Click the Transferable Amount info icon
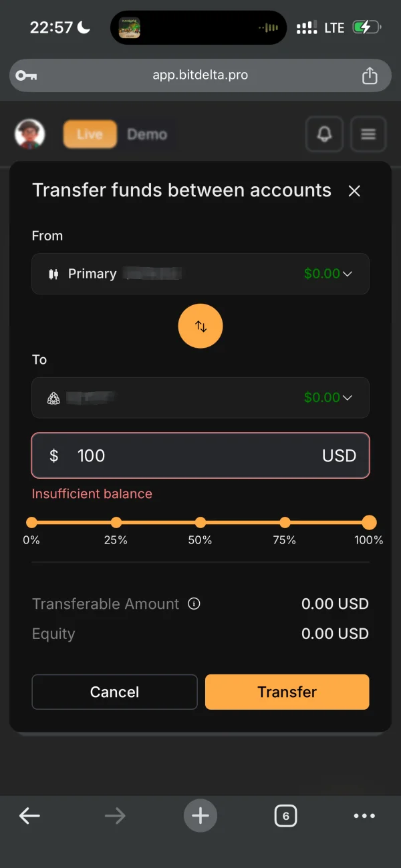Image resolution: width=401 pixels, height=868 pixels. click(x=194, y=604)
